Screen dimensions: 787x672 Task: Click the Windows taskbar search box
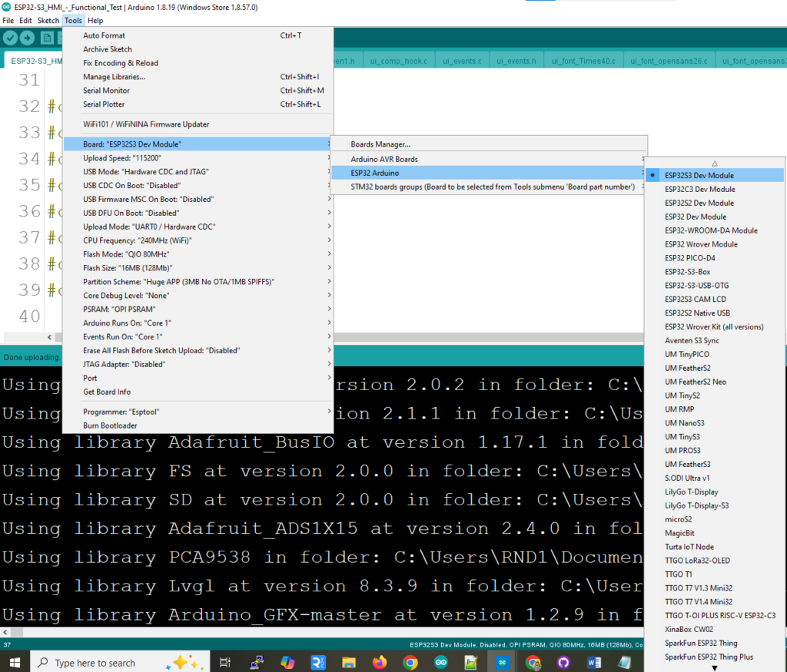(95, 663)
